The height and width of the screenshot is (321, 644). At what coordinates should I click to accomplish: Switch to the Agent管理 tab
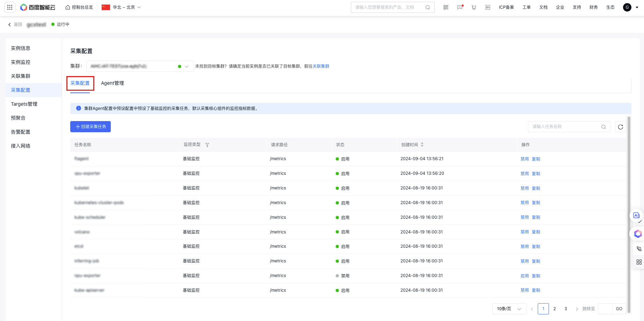(x=113, y=83)
